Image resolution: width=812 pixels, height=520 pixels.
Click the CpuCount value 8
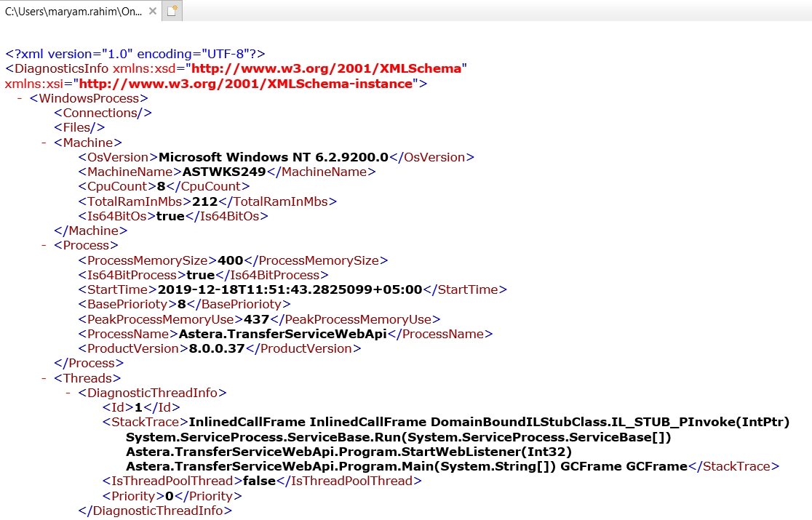click(161, 186)
